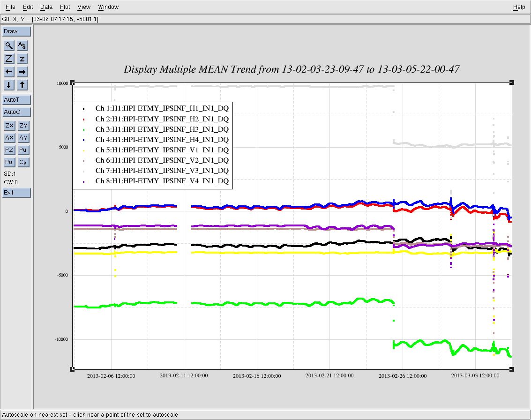This screenshot has height=420, width=531.
Task: Click the small z zoom-out icon
Action: coord(22,59)
